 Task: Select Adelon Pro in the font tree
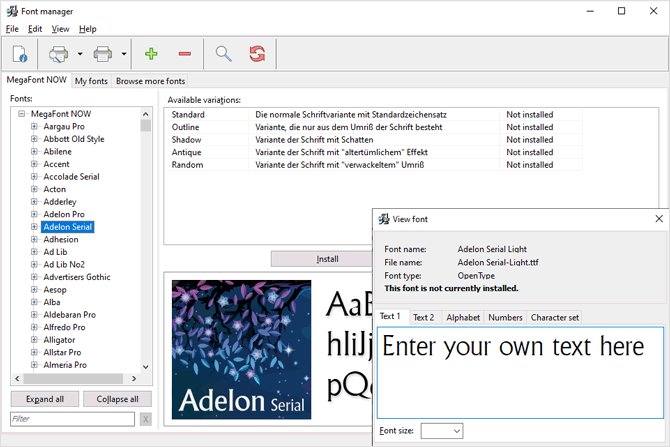64,214
